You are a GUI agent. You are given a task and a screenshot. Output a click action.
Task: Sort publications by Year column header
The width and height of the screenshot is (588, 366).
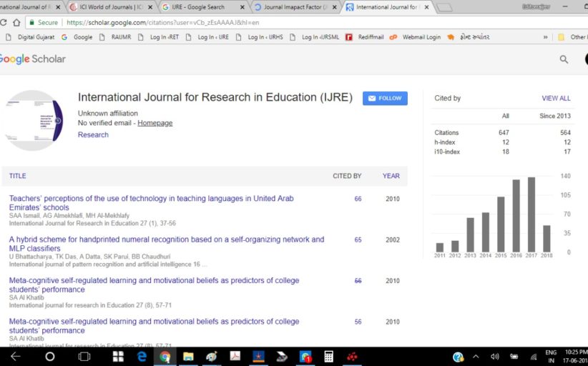(391, 176)
